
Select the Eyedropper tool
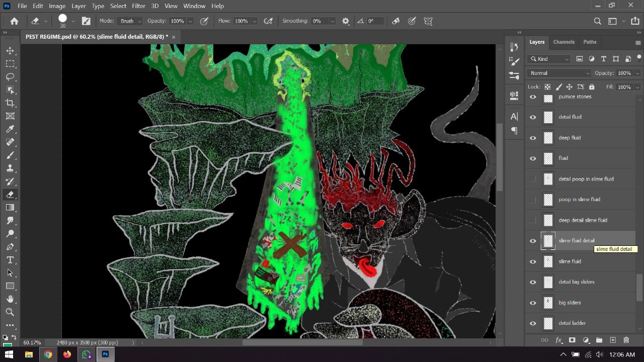(10, 129)
